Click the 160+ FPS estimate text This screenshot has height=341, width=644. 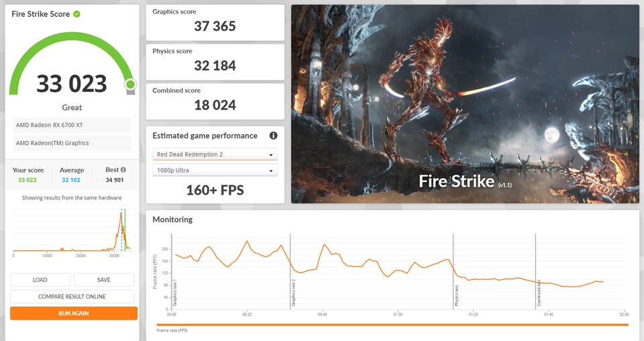click(215, 190)
